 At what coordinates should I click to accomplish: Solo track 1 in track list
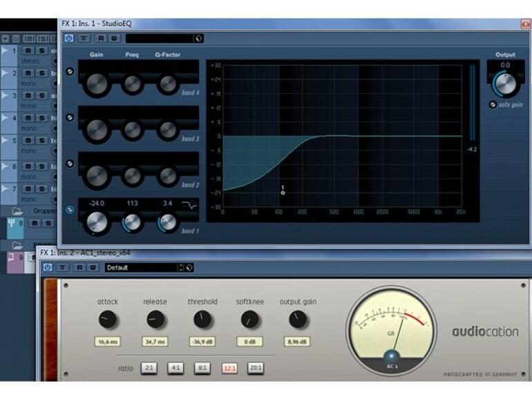[x=41, y=51]
